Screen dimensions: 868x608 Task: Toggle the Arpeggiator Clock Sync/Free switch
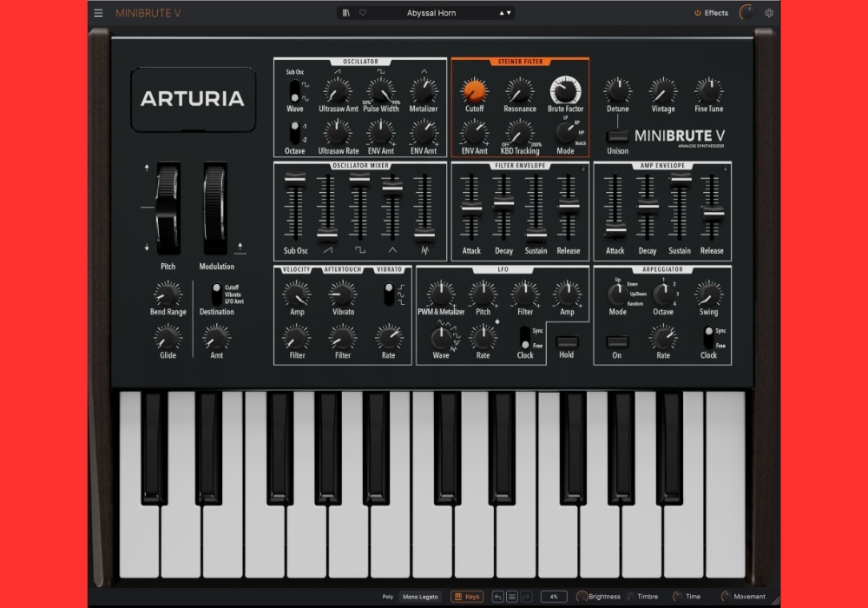pyautogui.click(x=708, y=337)
